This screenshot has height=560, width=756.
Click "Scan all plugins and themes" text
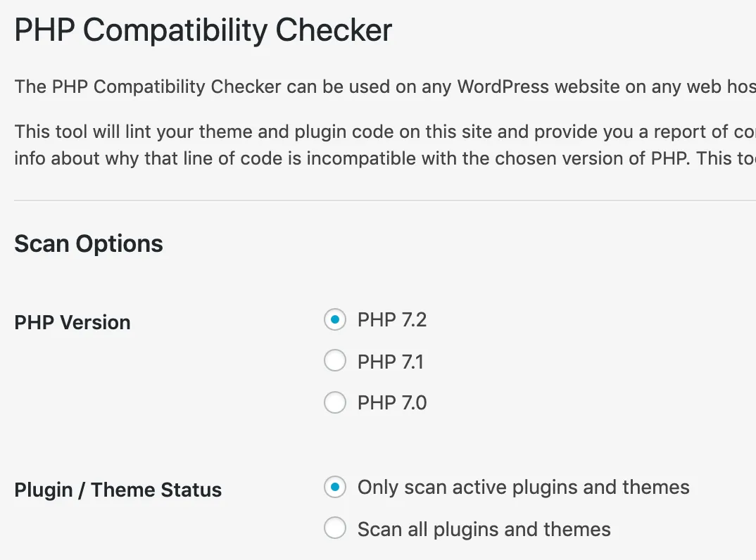point(484,528)
